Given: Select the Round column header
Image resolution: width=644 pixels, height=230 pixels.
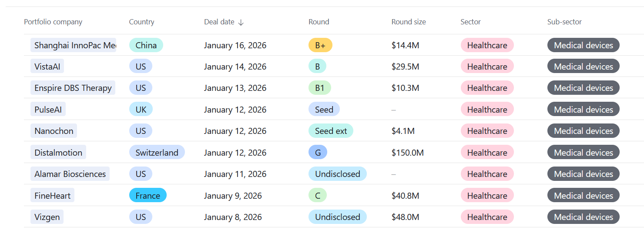Looking at the screenshot, I should click(319, 22).
